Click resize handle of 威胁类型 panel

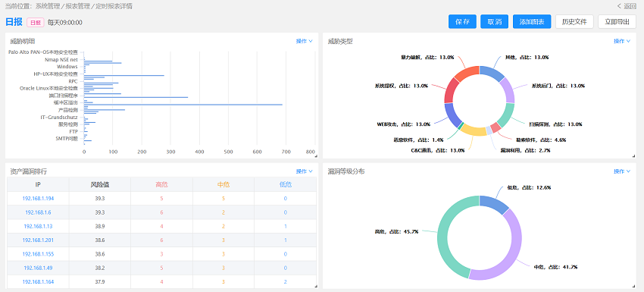pos(633,157)
